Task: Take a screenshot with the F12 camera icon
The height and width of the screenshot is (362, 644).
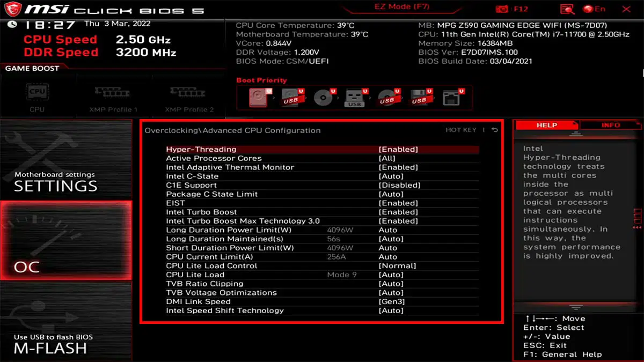Action: pyautogui.click(x=502, y=9)
